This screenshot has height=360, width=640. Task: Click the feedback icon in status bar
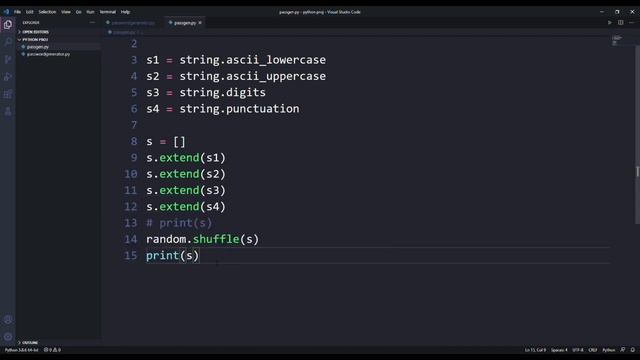(623, 350)
